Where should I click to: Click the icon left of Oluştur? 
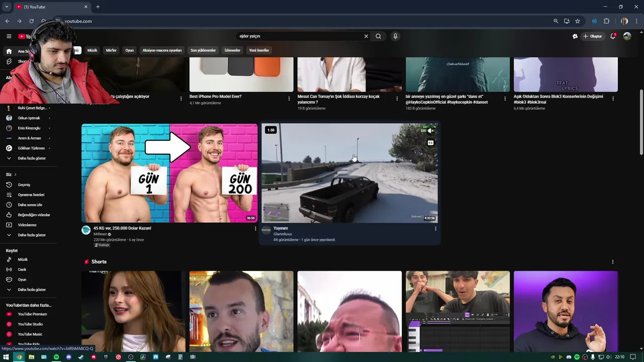[575, 36]
